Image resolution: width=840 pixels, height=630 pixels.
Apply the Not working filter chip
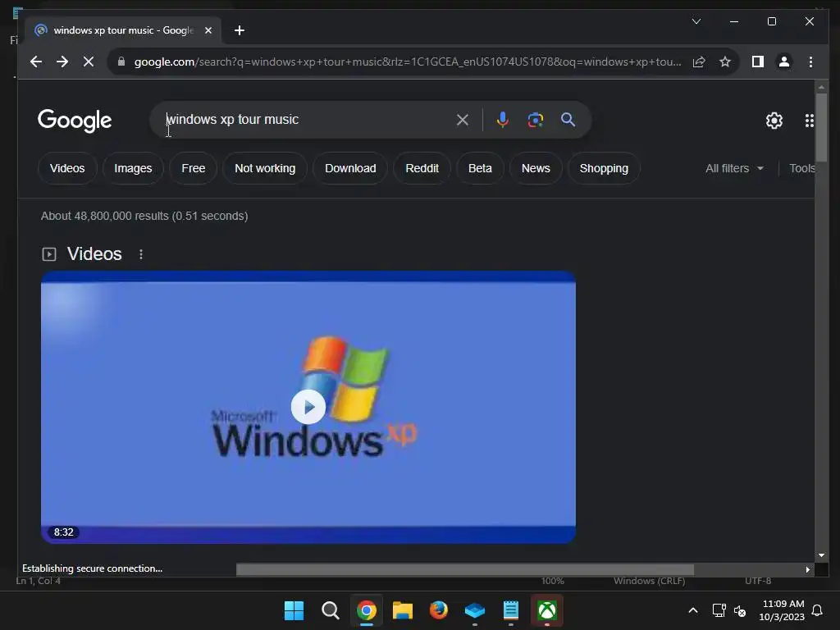click(x=265, y=168)
